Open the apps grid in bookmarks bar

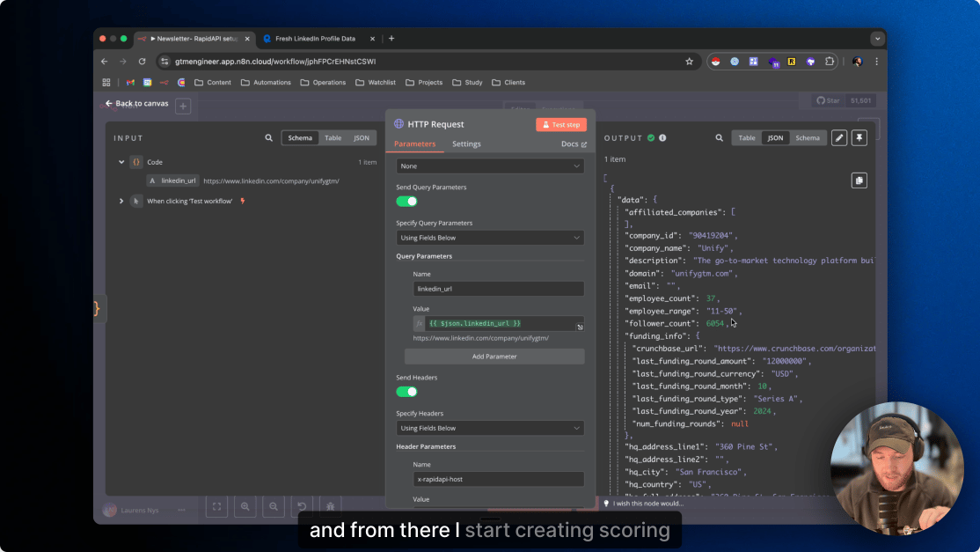click(x=106, y=83)
